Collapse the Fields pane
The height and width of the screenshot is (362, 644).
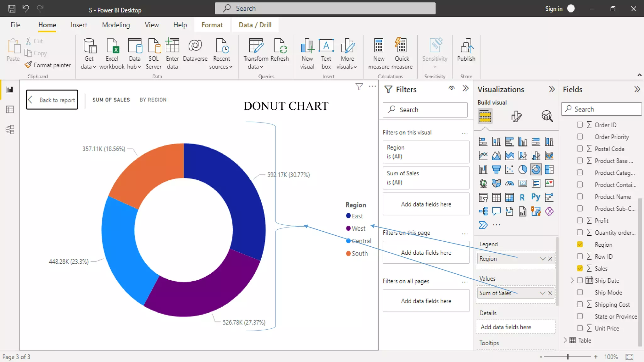click(x=637, y=89)
